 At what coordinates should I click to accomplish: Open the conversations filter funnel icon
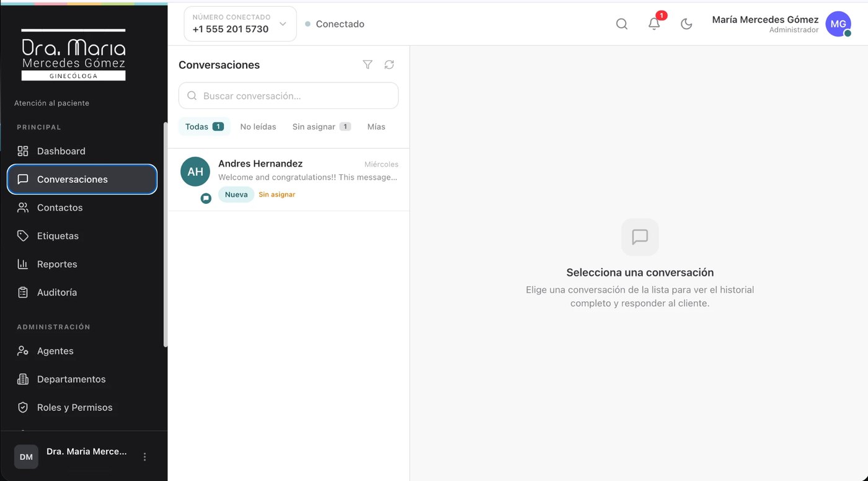[x=368, y=64]
